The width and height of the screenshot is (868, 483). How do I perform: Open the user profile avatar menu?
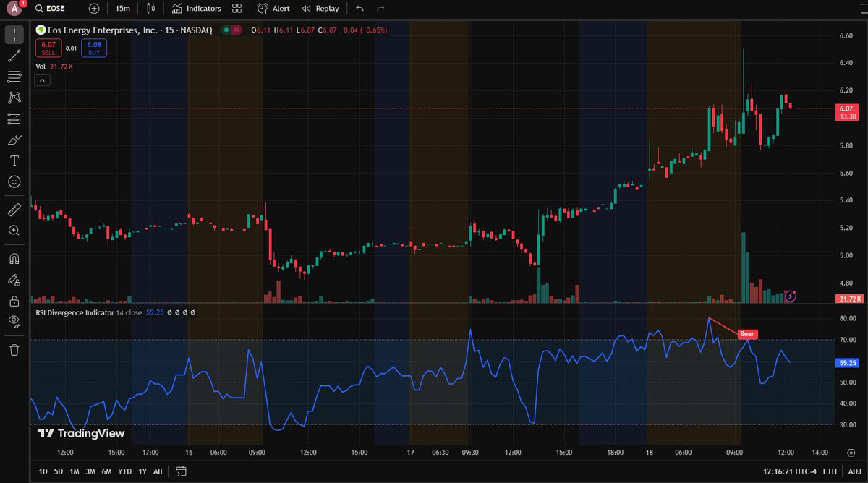click(x=14, y=9)
